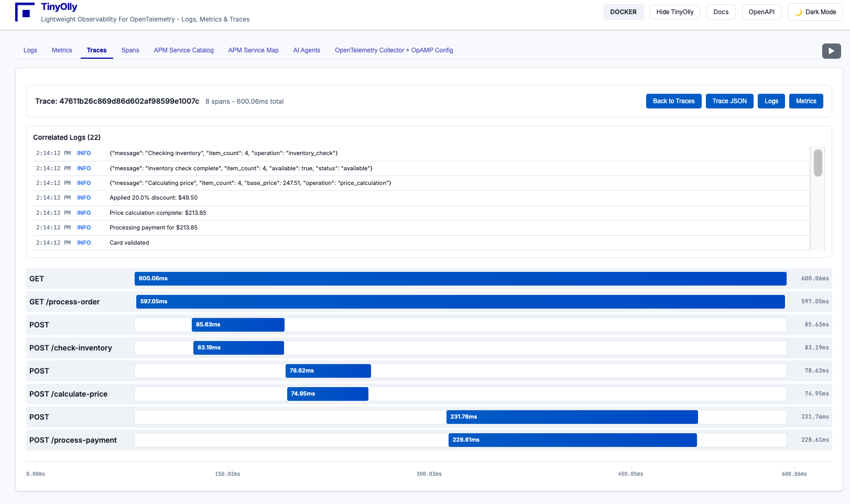Click the correlated logs scrollbar thumb
The image size is (850, 504).
click(x=818, y=163)
